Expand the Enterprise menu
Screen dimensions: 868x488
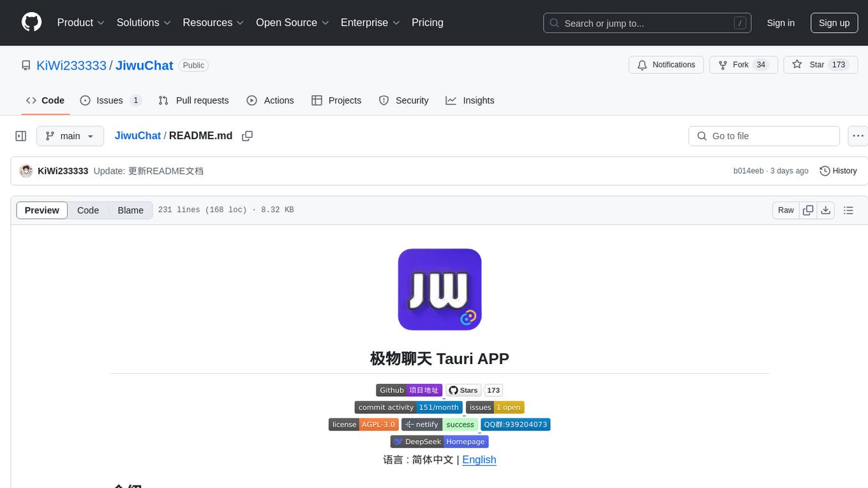coord(371,22)
